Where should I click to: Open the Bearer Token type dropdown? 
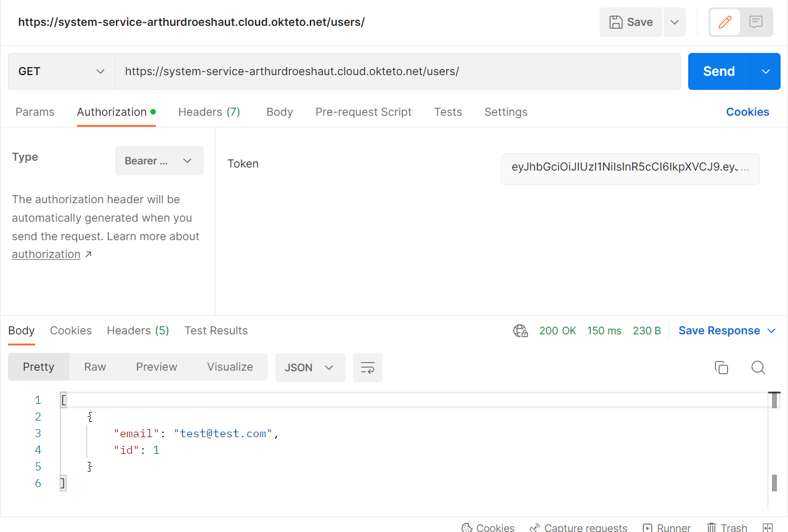pos(159,160)
